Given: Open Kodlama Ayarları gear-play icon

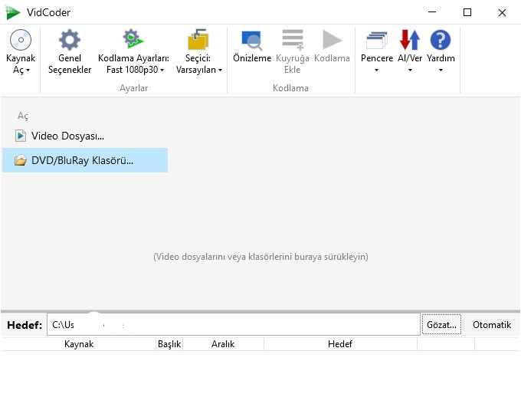Looking at the screenshot, I should coord(133,38).
